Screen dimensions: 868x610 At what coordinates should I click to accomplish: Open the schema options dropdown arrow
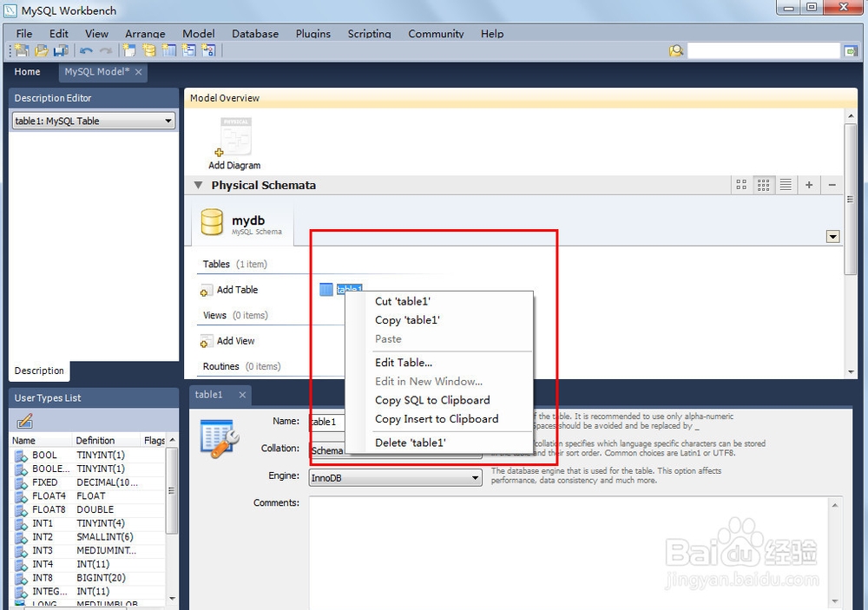coord(832,237)
